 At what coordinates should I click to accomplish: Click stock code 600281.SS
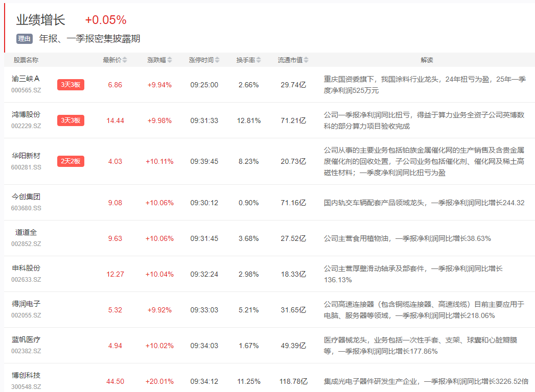click(x=26, y=167)
